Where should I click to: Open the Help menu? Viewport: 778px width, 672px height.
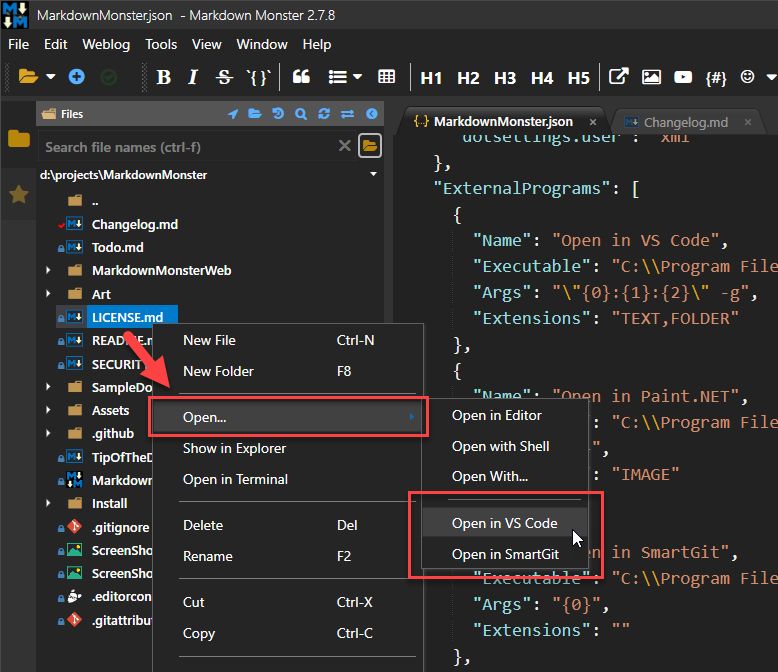click(x=317, y=44)
